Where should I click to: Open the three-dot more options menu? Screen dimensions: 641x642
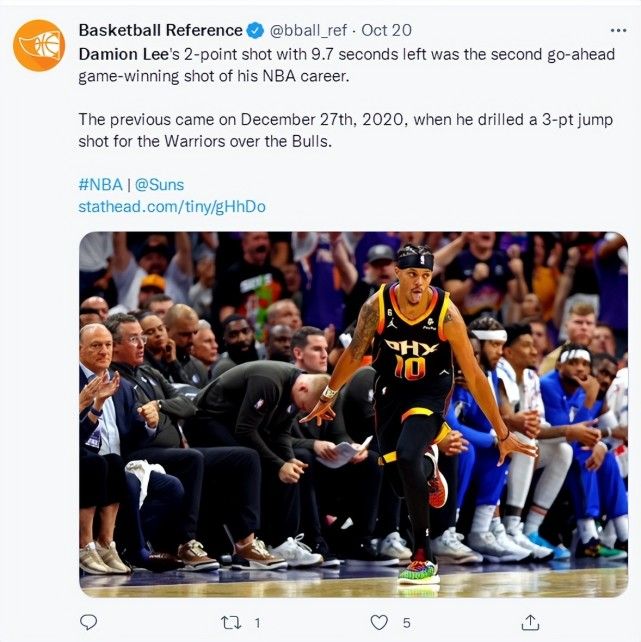618,30
